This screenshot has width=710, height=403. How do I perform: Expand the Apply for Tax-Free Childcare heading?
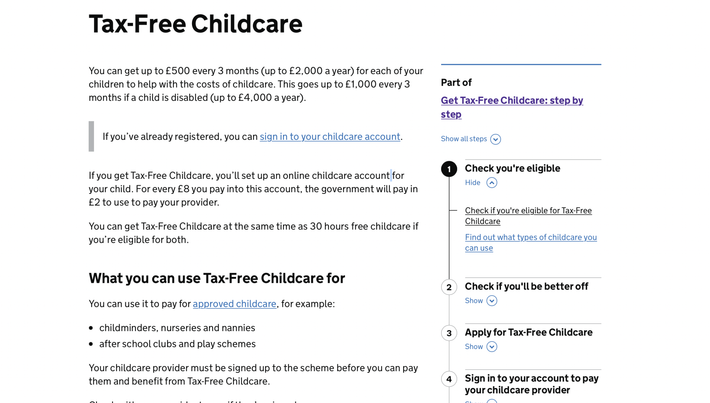point(528,332)
